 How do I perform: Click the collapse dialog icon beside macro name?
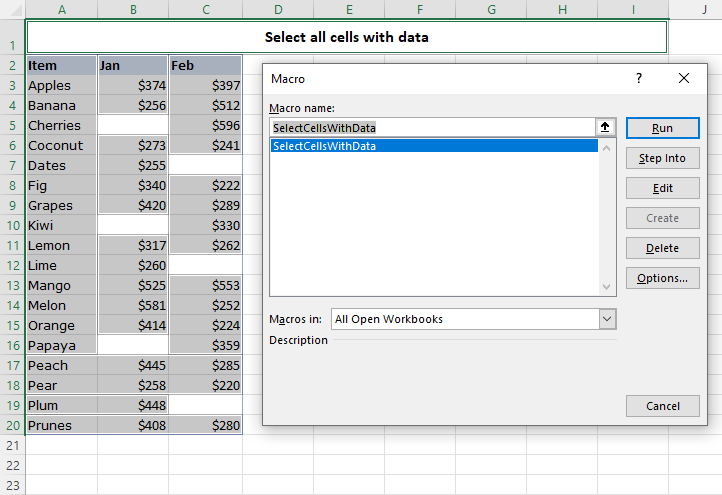pyautogui.click(x=604, y=128)
